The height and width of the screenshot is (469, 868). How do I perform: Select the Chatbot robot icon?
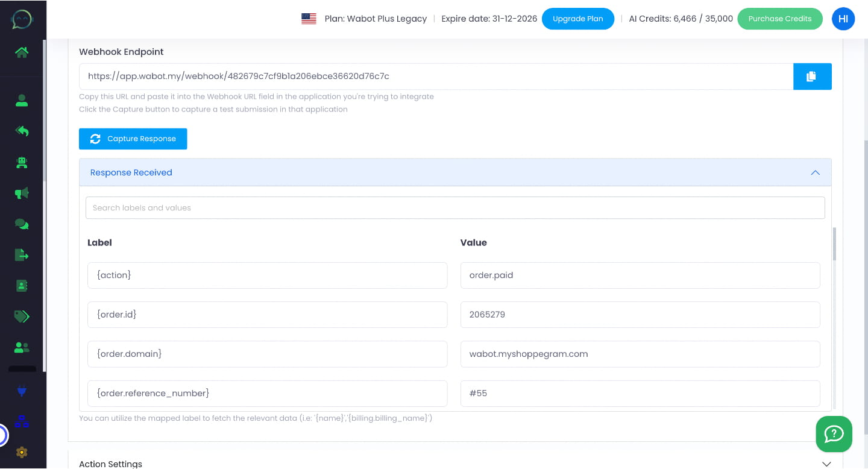pos(21,162)
